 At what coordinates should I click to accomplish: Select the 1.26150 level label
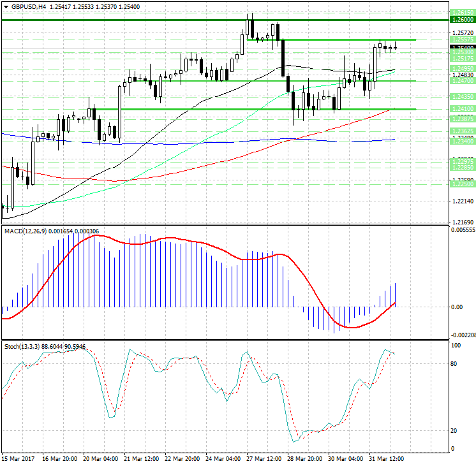point(462,12)
